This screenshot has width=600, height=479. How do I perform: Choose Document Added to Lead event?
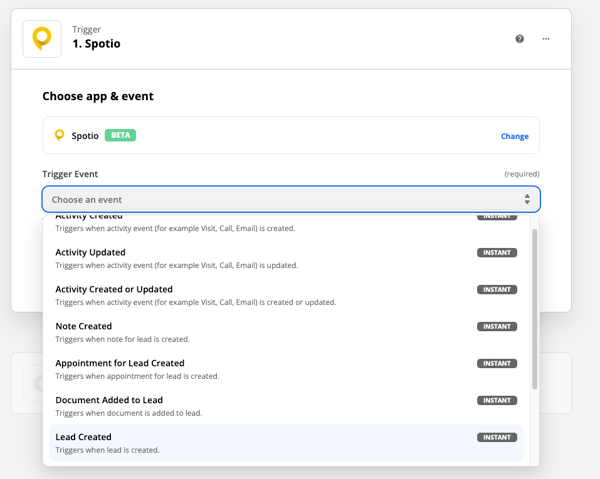click(286, 406)
